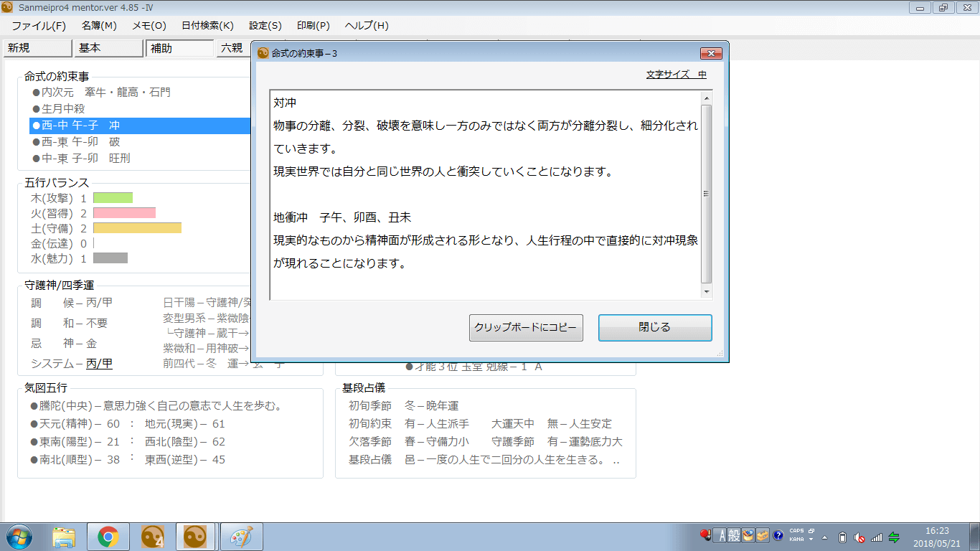The image size is (980, 551).
Task: Expand hidden system tray icons arrow
Action: click(824, 537)
